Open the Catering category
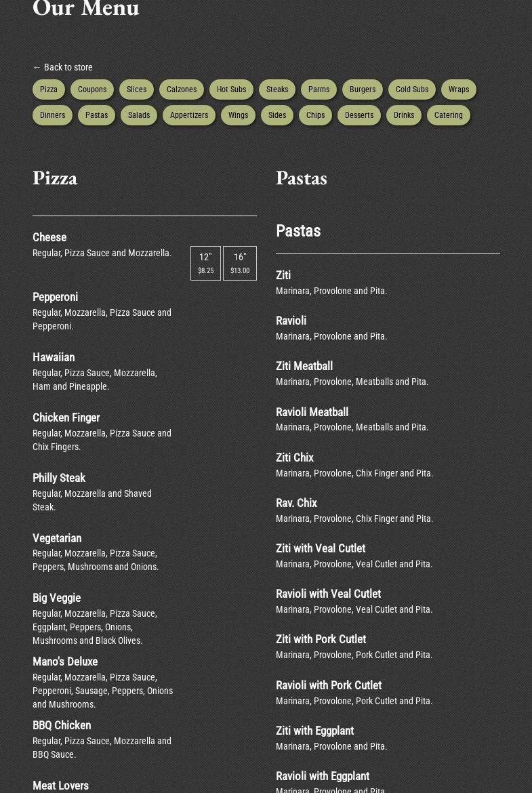532x793 pixels. coord(449,115)
